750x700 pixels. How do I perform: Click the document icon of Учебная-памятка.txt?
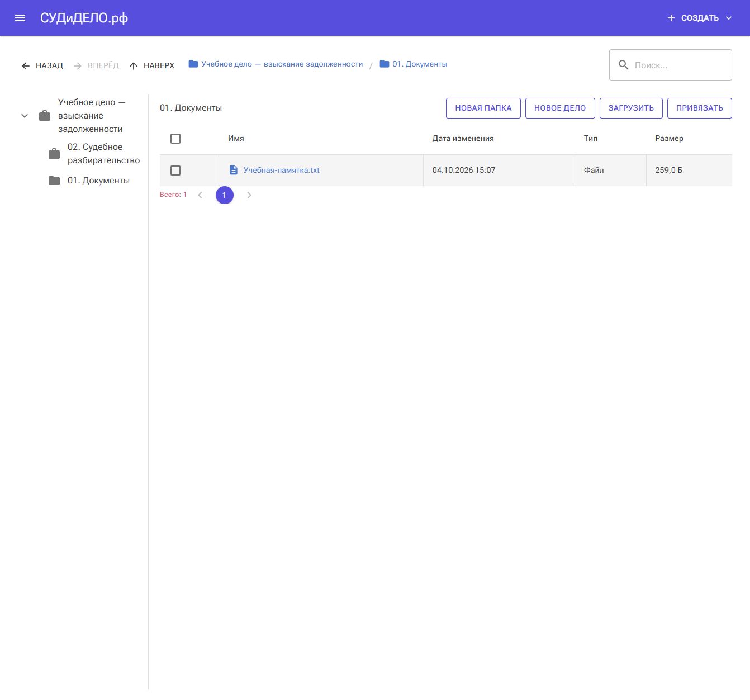point(234,170)
